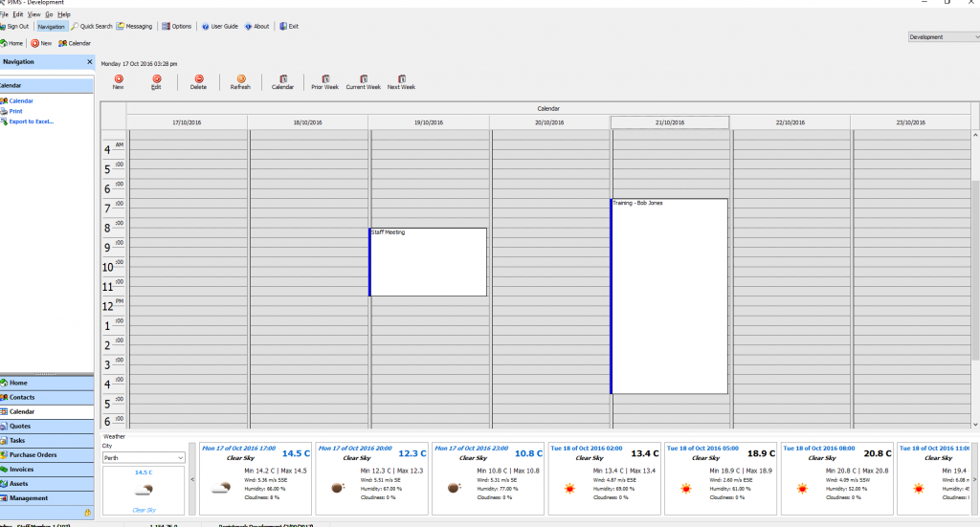Open the View menu
Viewport: 980px width, 527px height.
(x=33, y=15)
